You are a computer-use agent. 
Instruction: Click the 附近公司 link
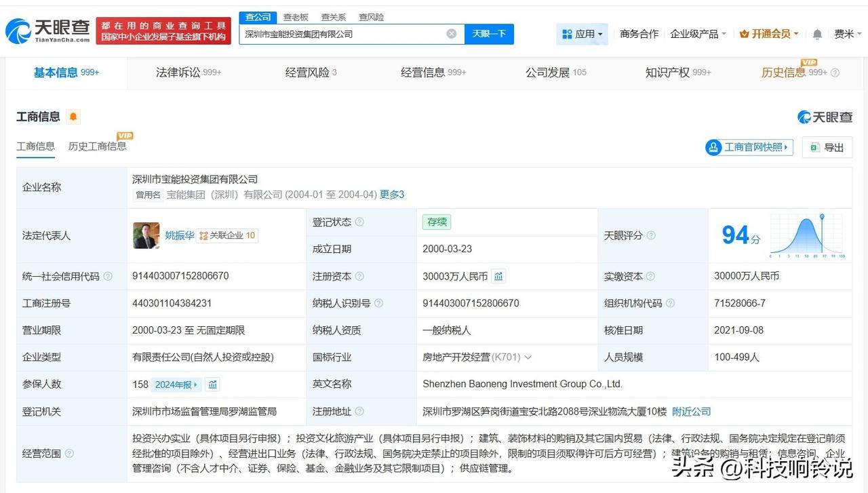point(692,412)
